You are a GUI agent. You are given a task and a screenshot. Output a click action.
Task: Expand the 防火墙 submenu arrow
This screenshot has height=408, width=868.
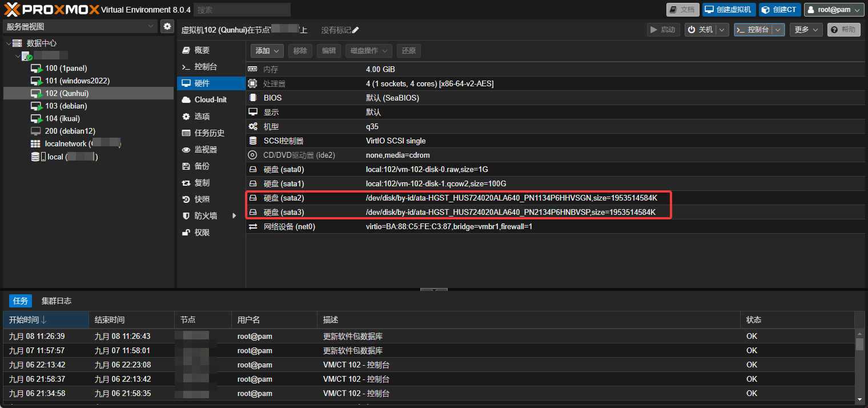234,216
